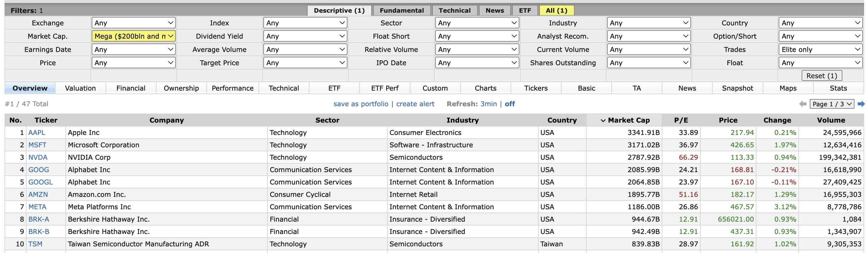Click the Reset (1) button
Image resolution: width=868 pixels, height=253 pixels.
pos(822,76)
